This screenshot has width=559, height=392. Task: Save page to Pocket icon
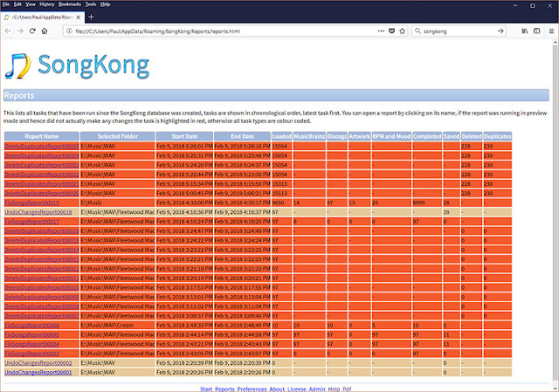[x=391, y=31]
